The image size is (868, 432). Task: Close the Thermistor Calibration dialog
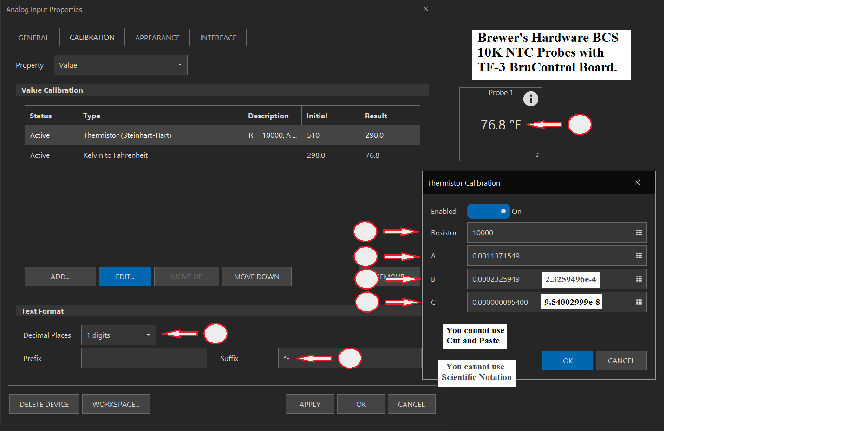637,183
